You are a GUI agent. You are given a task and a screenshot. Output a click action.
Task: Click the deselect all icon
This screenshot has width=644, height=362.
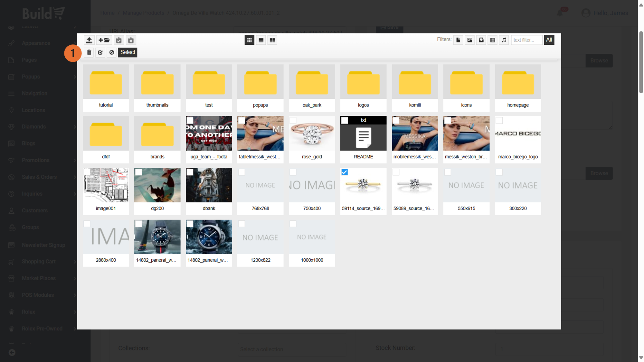tap(112, 52)
